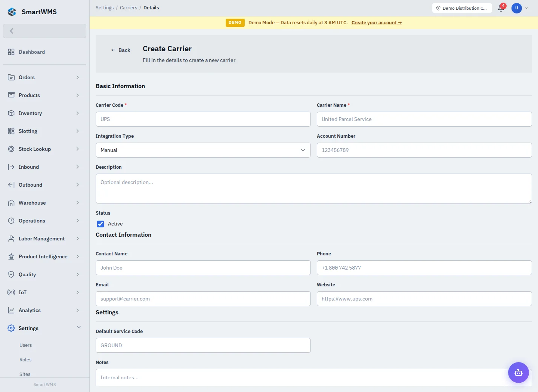The width and height of the screenshot is (538, 392).
Task: Click the user avatar icon
Action: coord(517,8)
